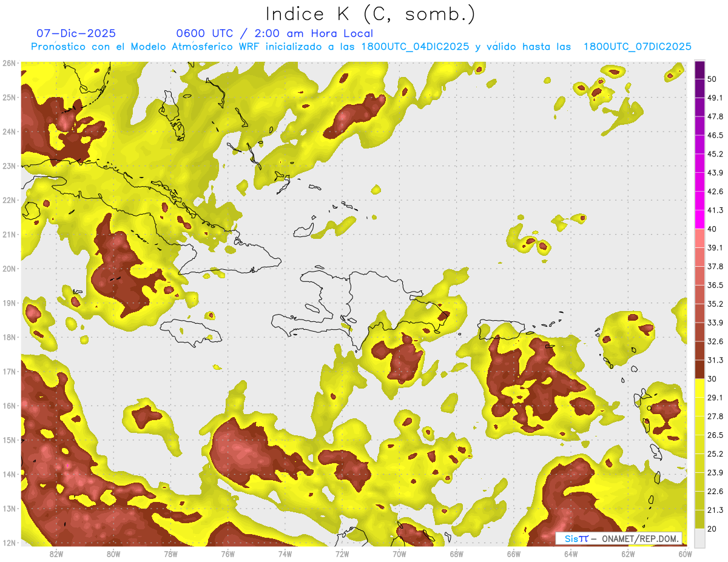Screen dimensions: 728x562
Task: Click the salmon swatch between 39.1 and 40
Action: click(x=699, y=238)
